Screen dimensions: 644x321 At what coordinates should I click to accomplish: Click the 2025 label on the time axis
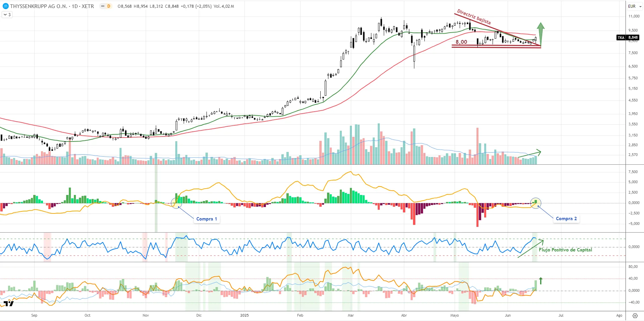244,315
